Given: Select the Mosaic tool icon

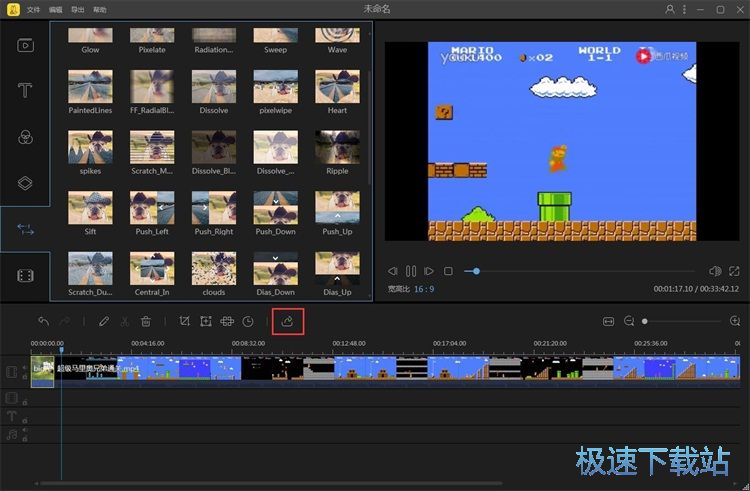Looking at the screenshot, I should (227, 321).
